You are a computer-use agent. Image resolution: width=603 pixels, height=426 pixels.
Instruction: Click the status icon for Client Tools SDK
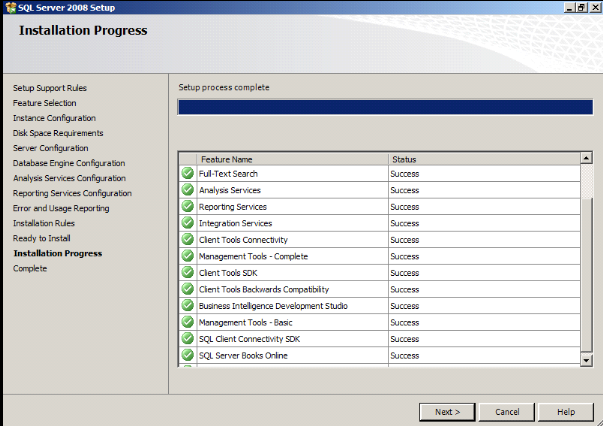click(187, 273)
